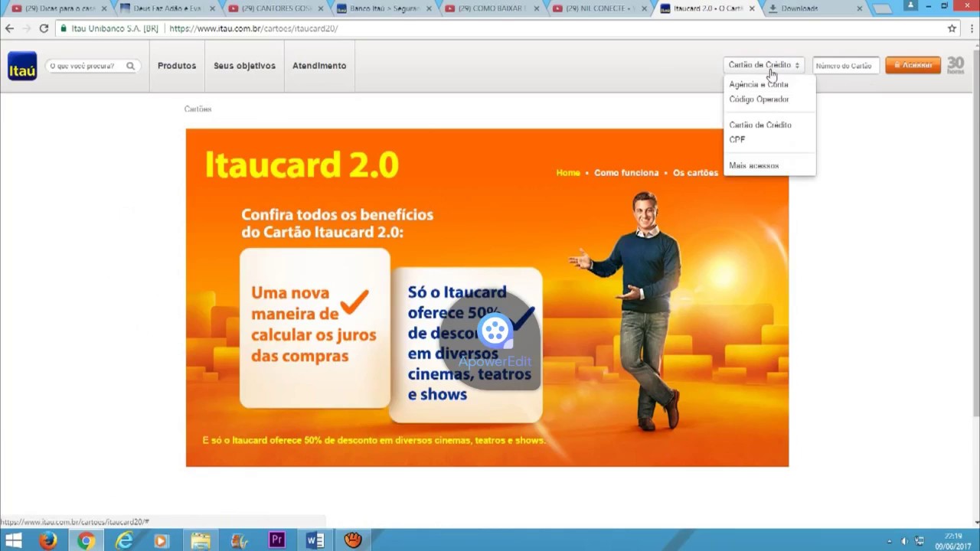Click Home banner link

coord(568,173)
